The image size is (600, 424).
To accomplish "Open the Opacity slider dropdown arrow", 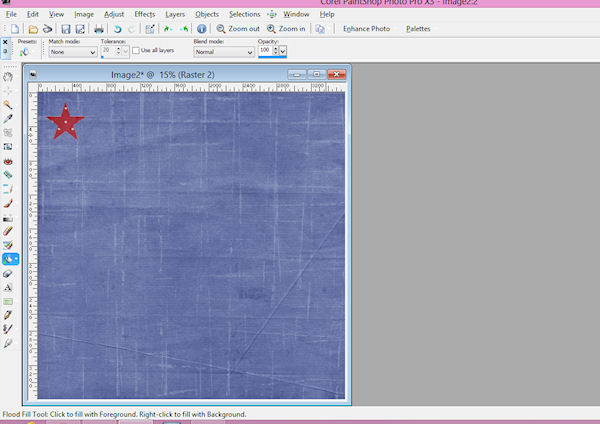I will [283, 51].
